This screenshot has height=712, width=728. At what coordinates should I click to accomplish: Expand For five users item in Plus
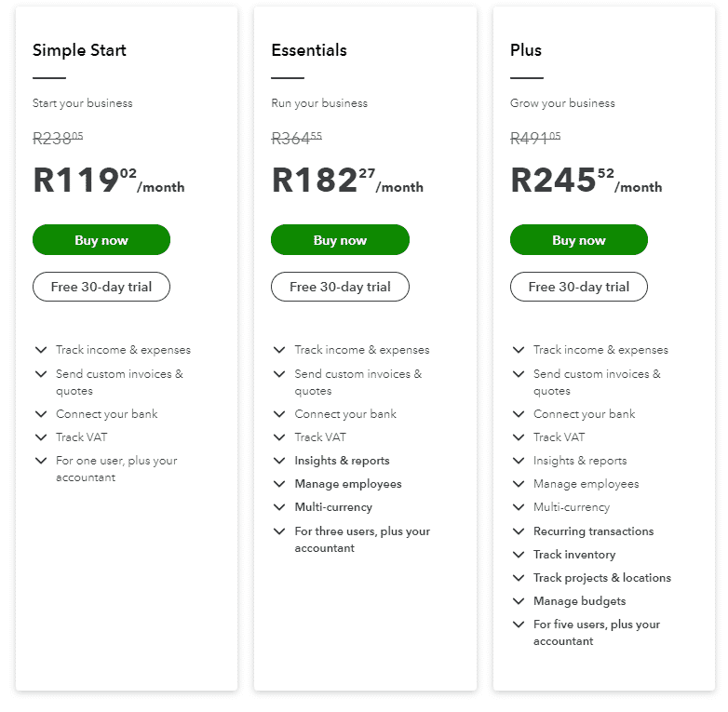click(519, 625)
